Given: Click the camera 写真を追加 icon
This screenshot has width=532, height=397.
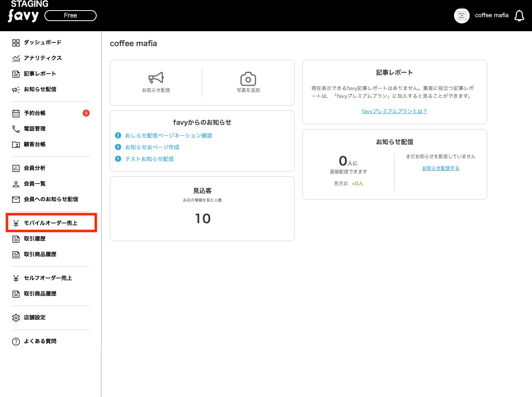Looking at the screenshot, I should (x=248, y=79).
